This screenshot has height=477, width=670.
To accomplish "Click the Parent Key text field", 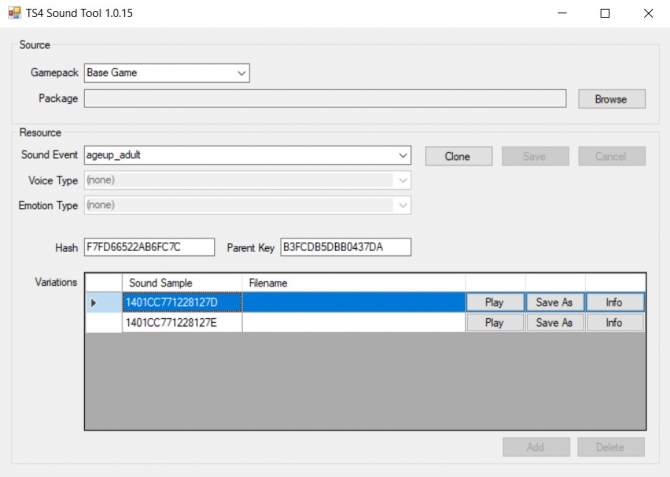I will [x=345, y=246].
